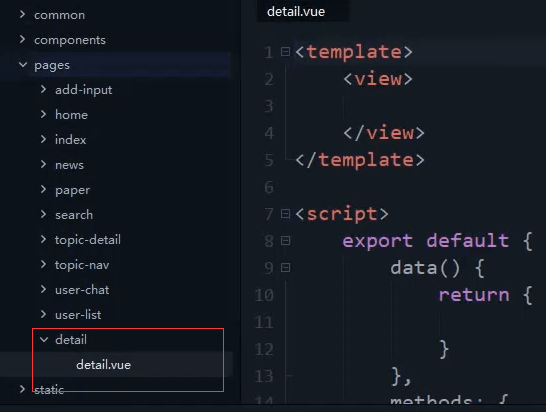Fold the script block at line 7
The height and width of the screenshot is (412, 546).
(286, 213)
